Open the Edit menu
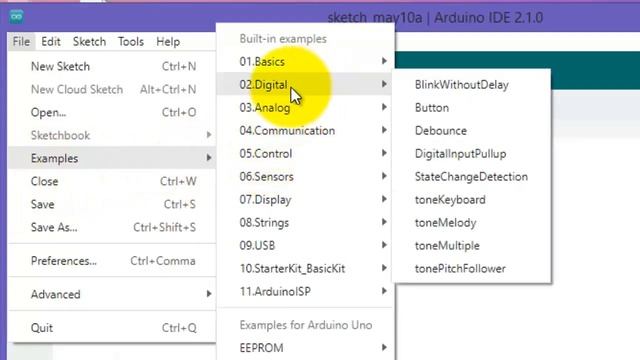The width and height of the screenshot is (640, 360). click(51, 42)
